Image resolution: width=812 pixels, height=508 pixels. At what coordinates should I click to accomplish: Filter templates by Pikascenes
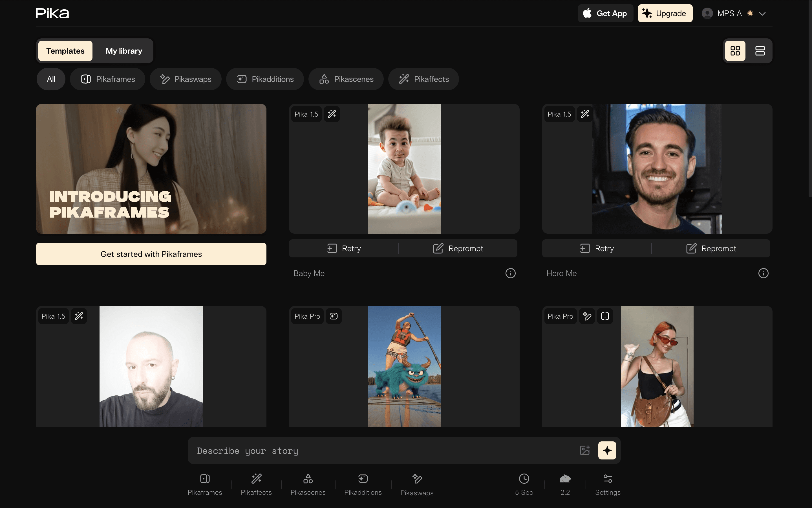coord(346,79)
